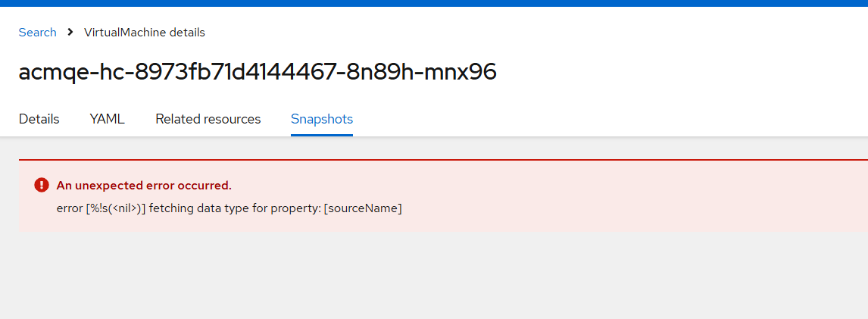
Task: Open the YAML tab
Action: (x=107, y=119)
